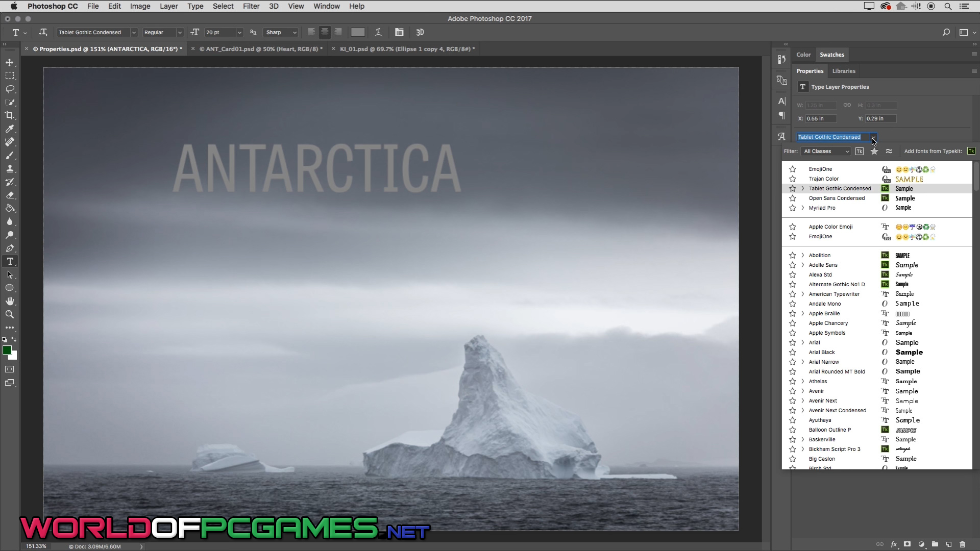Select the Hand tool
The width and height of the screenshot is (980, 551).
(10, 301)
